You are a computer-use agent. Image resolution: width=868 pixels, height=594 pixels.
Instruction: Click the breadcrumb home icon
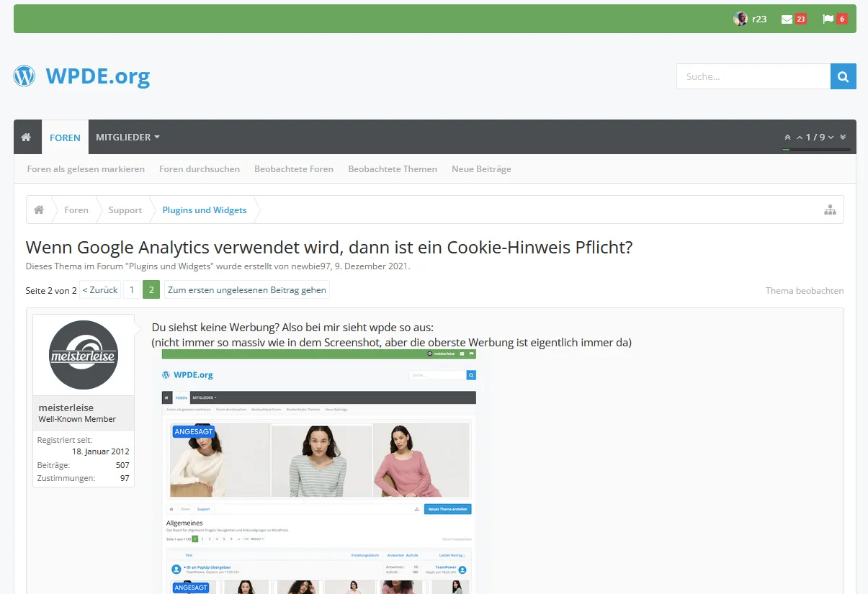[39, 210]
